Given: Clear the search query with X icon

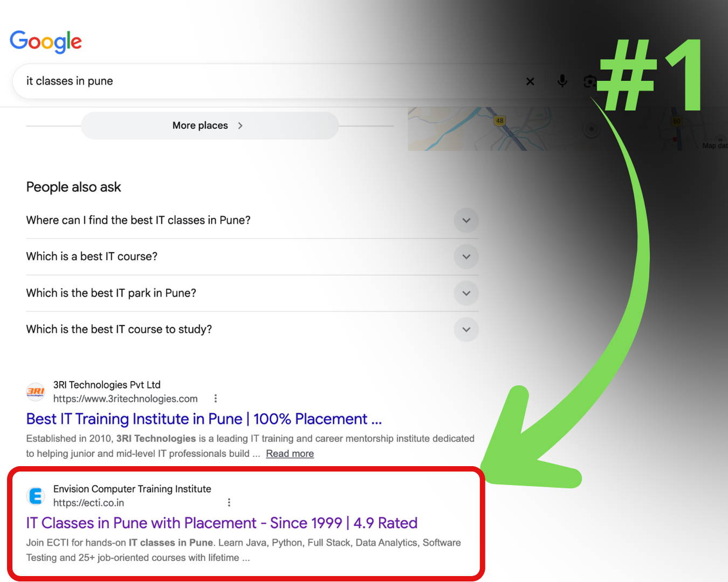Looking at the screenshot, I should tap(530, 81).
